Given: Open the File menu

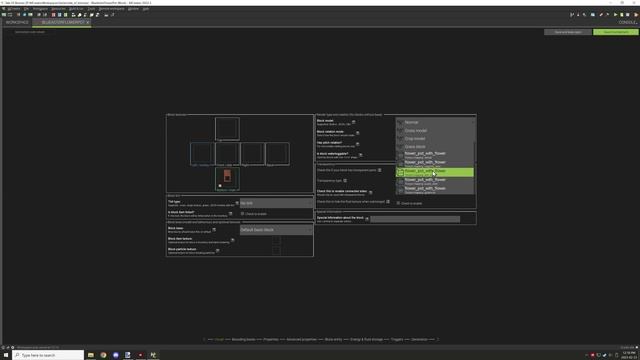Looking at the screenshot, I should pyautogui.click(x=27, y=9).
